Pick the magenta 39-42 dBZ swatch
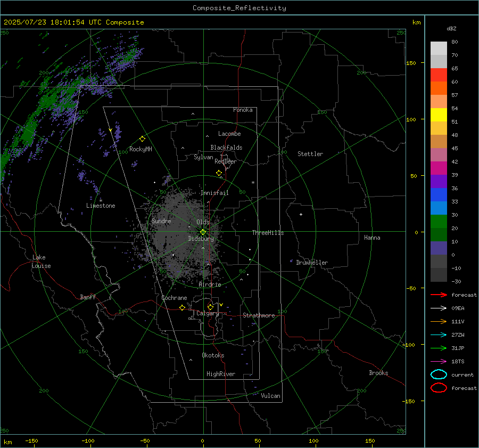Screen dimensions: 479x448 click(x=439, y=168)
